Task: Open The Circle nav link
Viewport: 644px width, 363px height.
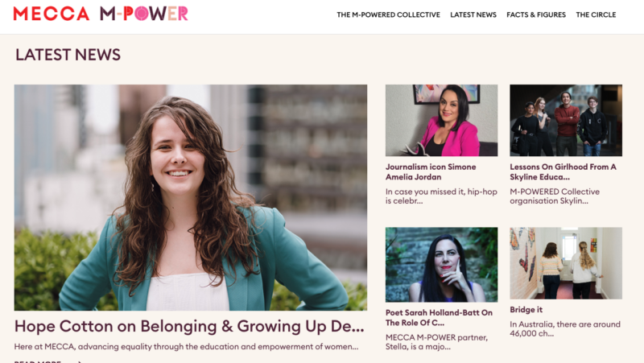Action: tap(596, 14)
